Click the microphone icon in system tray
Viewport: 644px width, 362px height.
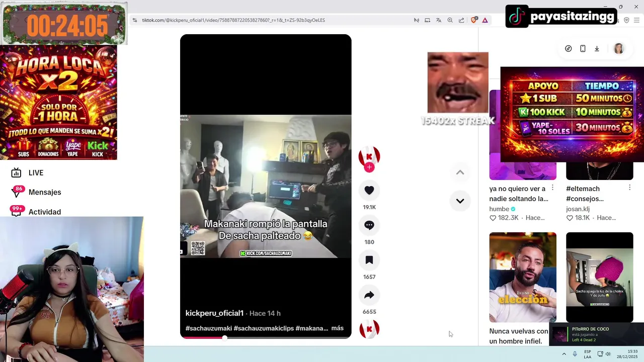575,354
